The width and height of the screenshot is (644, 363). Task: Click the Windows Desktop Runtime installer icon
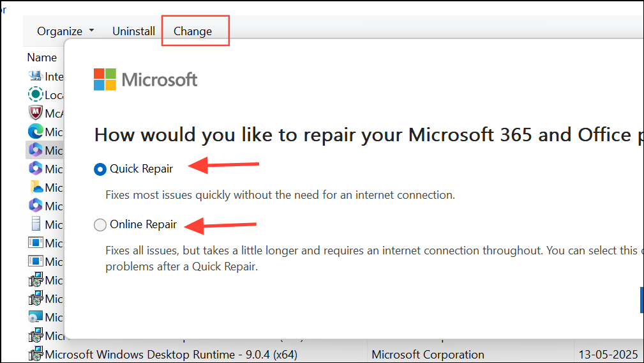coord(35,354)
